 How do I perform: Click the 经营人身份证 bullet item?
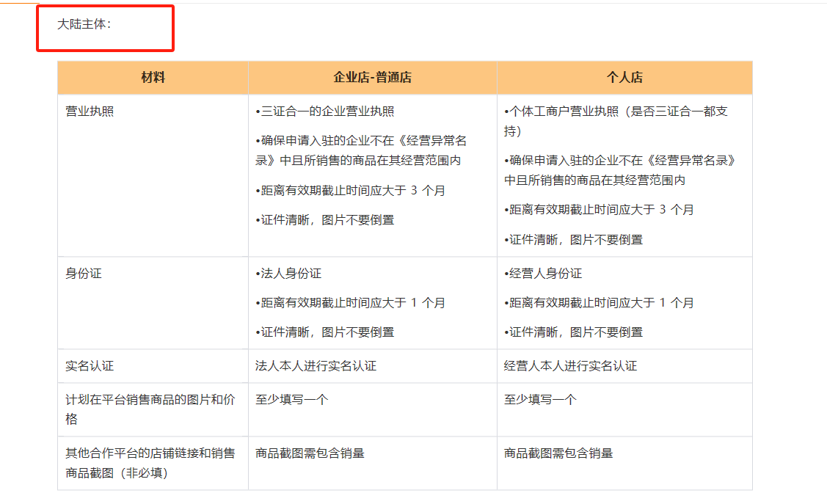tap(542, 272)
